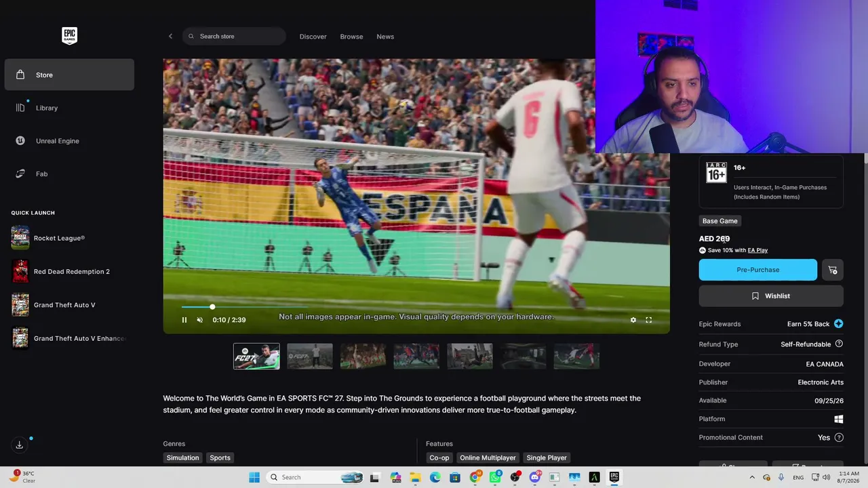The image size is (868, 488).
Task: Click the microphone tray icon
Action: point(781,477)
